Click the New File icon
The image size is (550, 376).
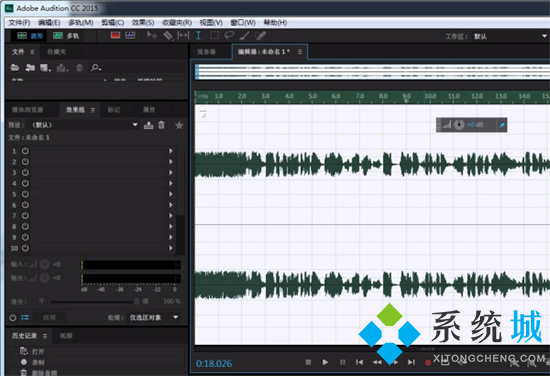click(x=45, y=68)
